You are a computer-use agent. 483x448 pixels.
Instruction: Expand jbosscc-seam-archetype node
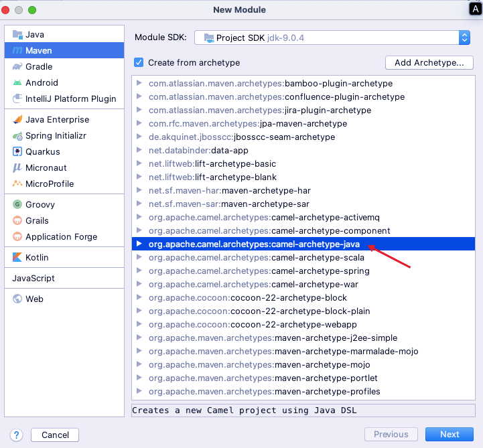139,137
